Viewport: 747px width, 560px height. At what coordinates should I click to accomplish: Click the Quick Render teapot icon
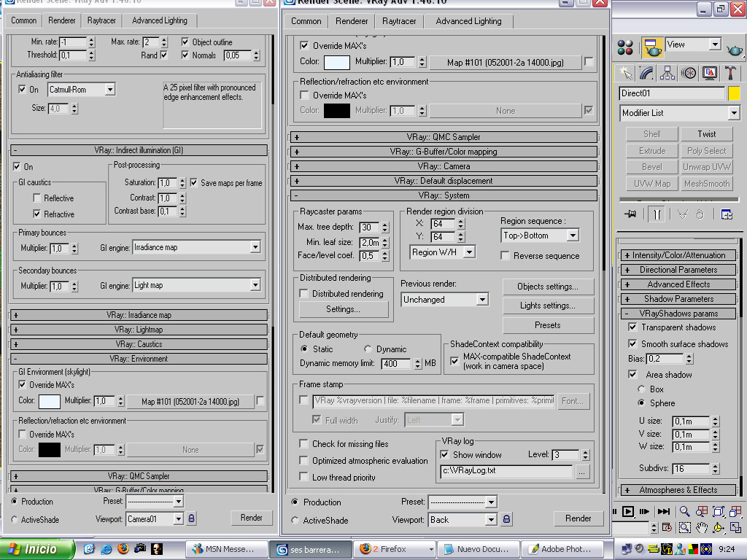pos(734,49)
